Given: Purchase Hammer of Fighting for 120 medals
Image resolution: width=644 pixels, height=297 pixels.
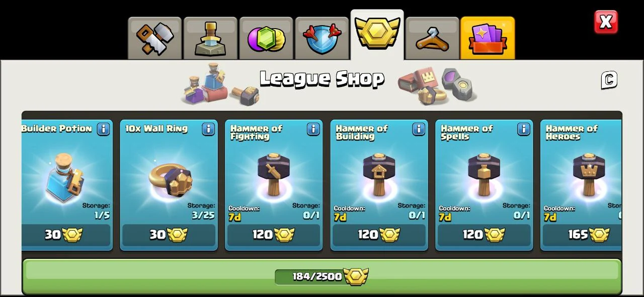Looking at the screenshot, I should point(274,235).
